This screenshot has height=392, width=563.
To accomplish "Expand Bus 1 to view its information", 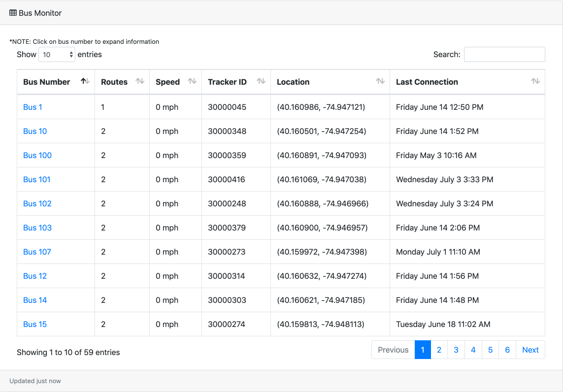I will pyautogui.click(x=32, y=107).
